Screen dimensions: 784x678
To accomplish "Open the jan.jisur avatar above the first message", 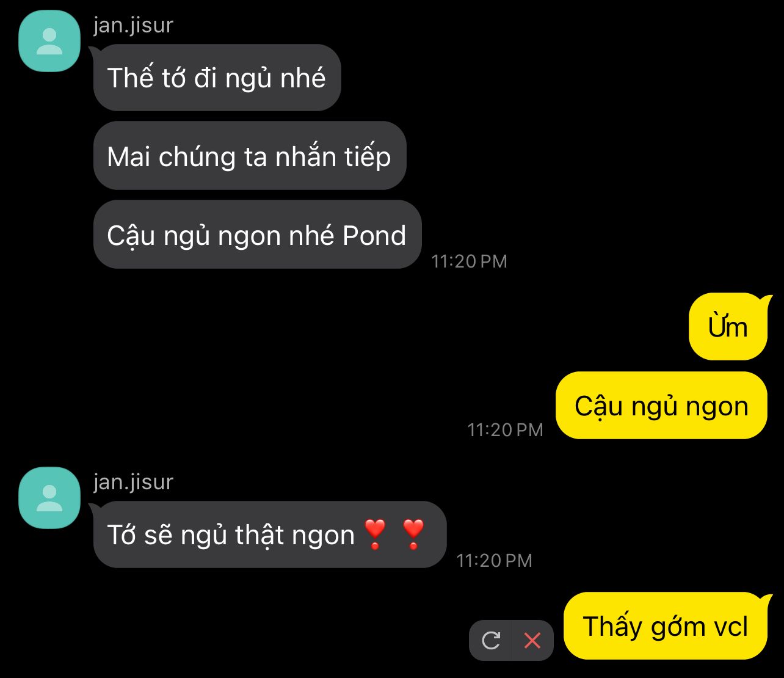I will tap(49, 40).
